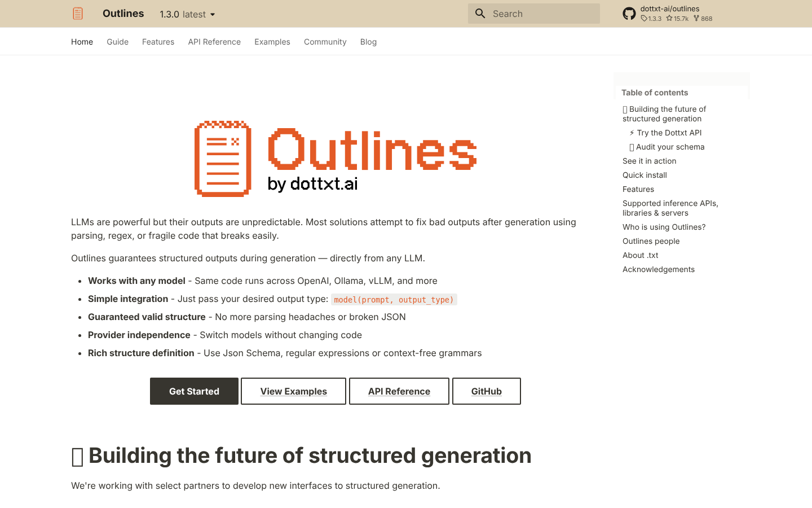Click the 'Guaranteed valid structure' bold text

point(147,317)
